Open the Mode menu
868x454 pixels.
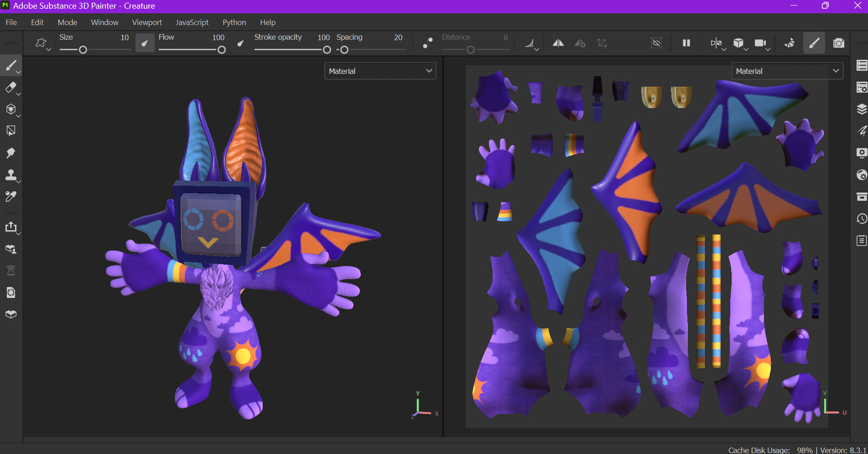click(67, 22)
